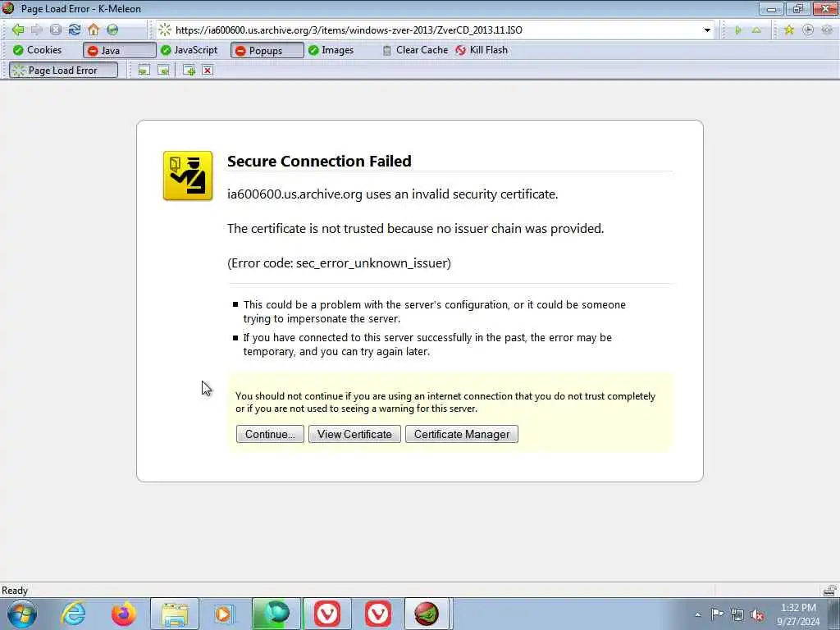The image size is (840, 630).
Task: Disable JavaScript with its toggle
Action: (189, 50)
